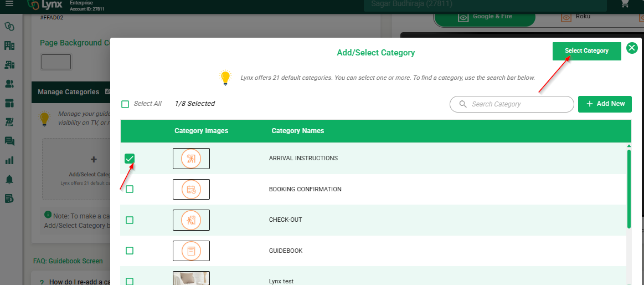Switch to Google & Fire preview tab
Viewport: 644px width, 285px height.
[485, 17]
